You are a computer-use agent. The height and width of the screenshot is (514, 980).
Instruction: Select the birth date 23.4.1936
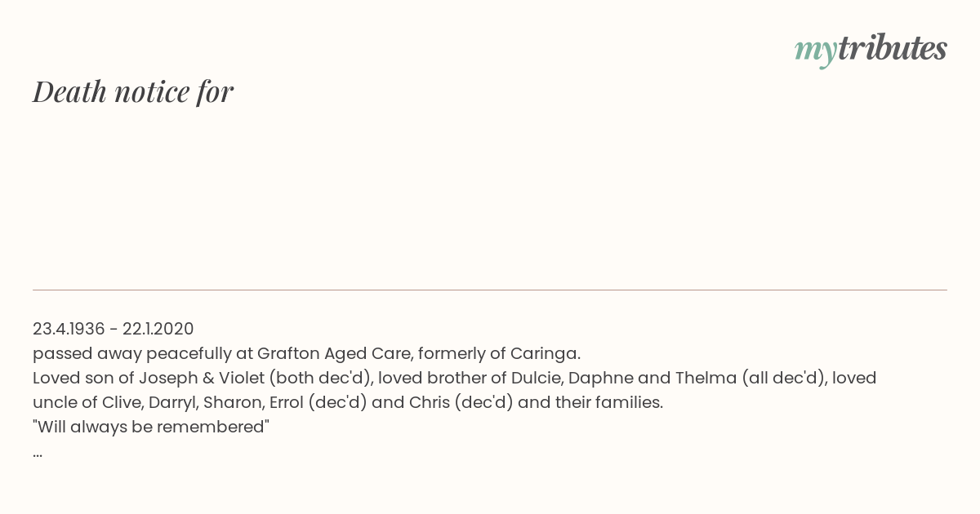pyautogui.click(x=69, y=329)
